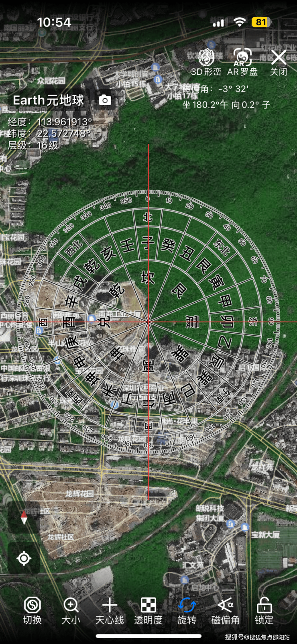Viewport: 297px width, 644px height.
Task: Tap the 汇文苑 map label
Action: pyautogui.click(x=193, y=565)
